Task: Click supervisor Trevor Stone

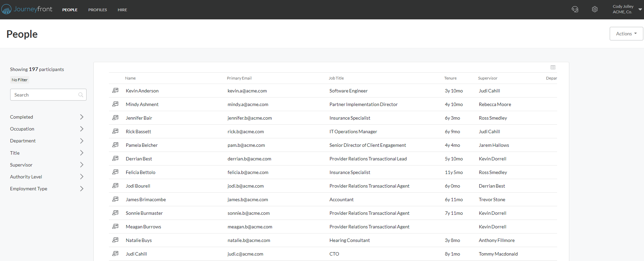Action: 492,199
